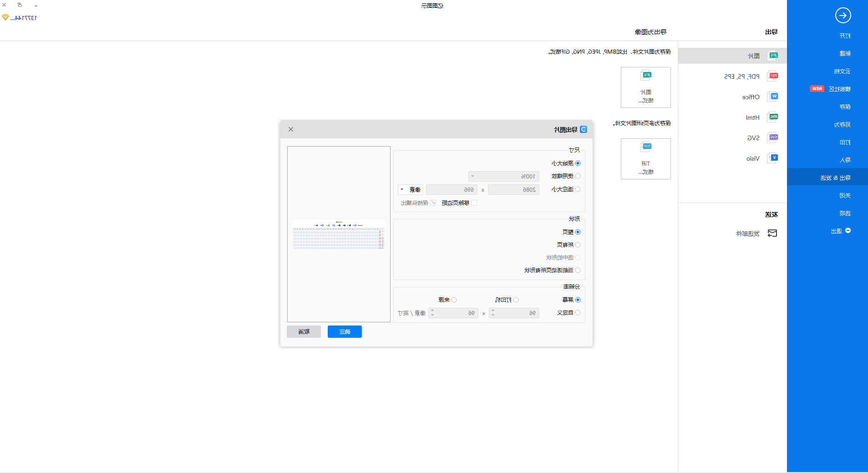Choose the 整页 shape radio button

578,232
